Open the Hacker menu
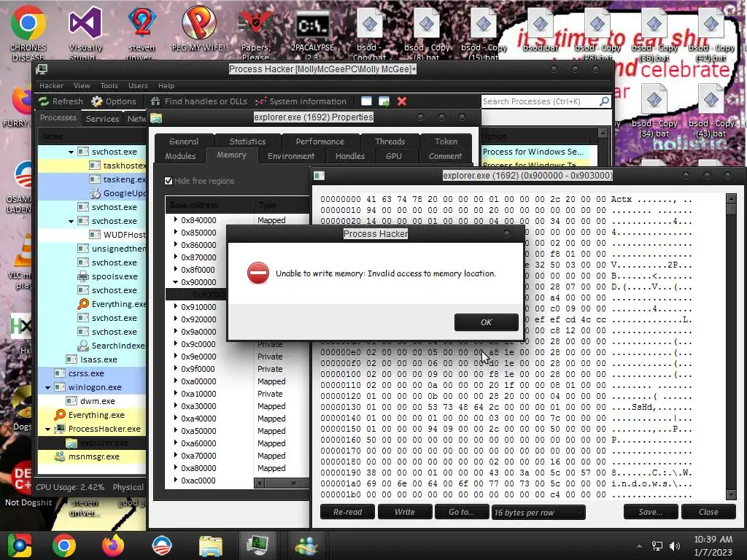Screen dimensions: 747x560 tap(51, 86)
